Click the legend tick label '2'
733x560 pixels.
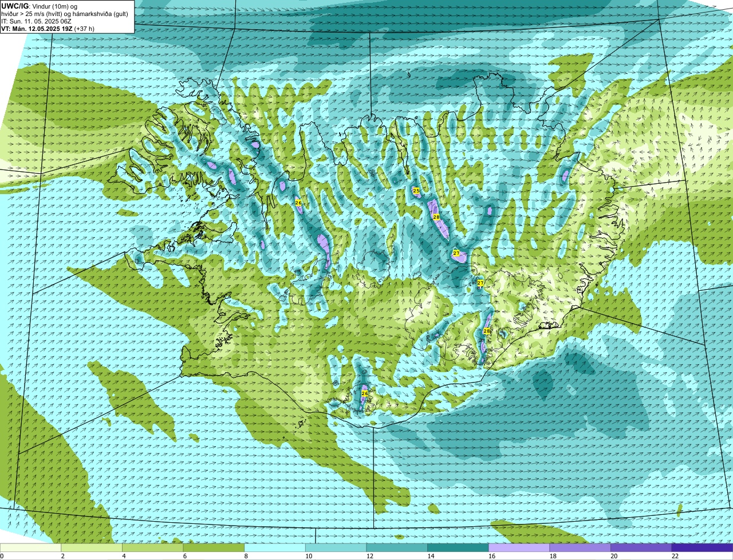tap(62, 556)
